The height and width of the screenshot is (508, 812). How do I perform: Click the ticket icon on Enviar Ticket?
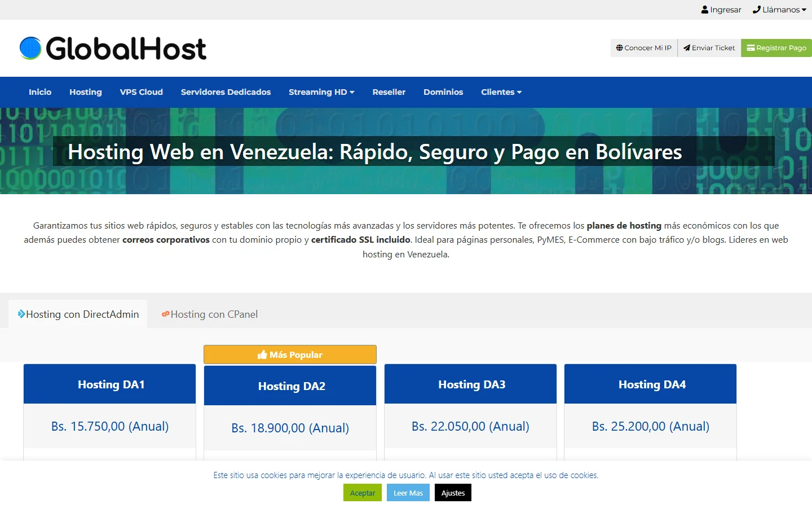click(x=686, y=48)
